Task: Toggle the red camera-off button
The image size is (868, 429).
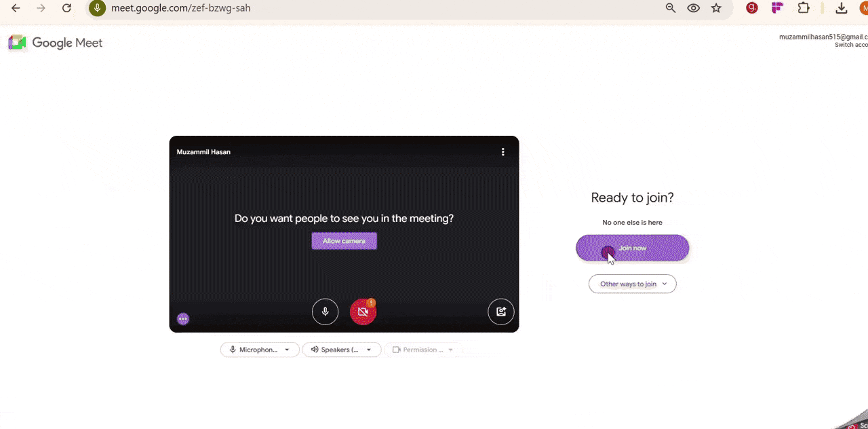Action: [363, 312]
